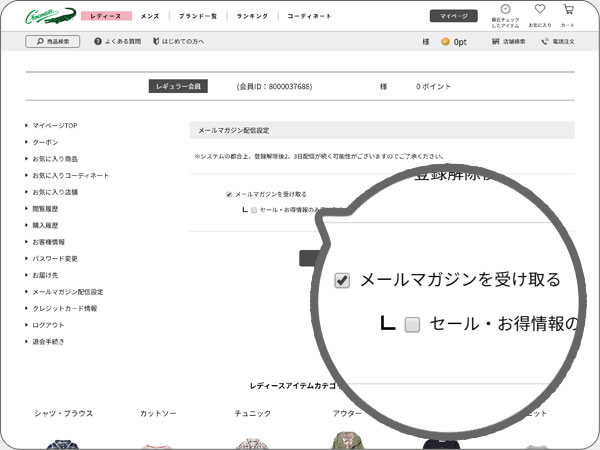600x450 pixels.
Task: Select ログアウト in sidebar
Action: [48, 325]
